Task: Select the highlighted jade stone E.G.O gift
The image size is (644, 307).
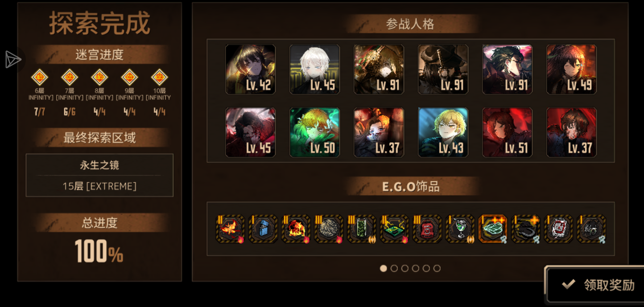Action: tap(493, 229)
